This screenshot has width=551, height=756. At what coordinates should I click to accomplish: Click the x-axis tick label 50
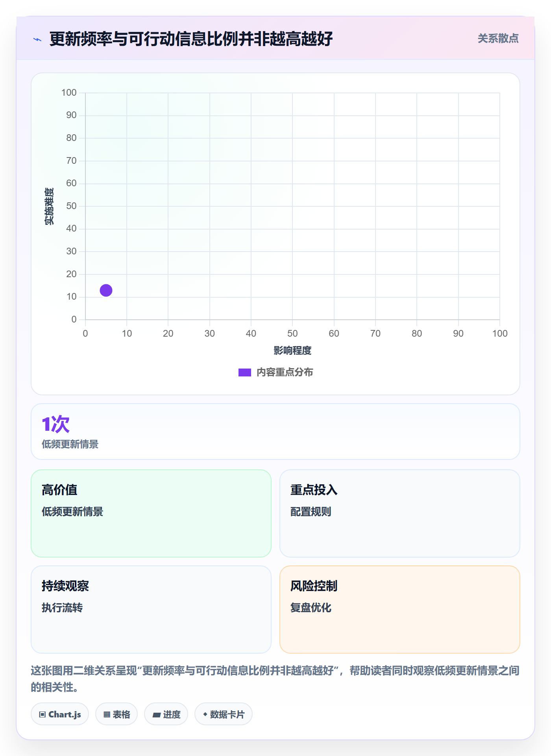coord(292,334)
